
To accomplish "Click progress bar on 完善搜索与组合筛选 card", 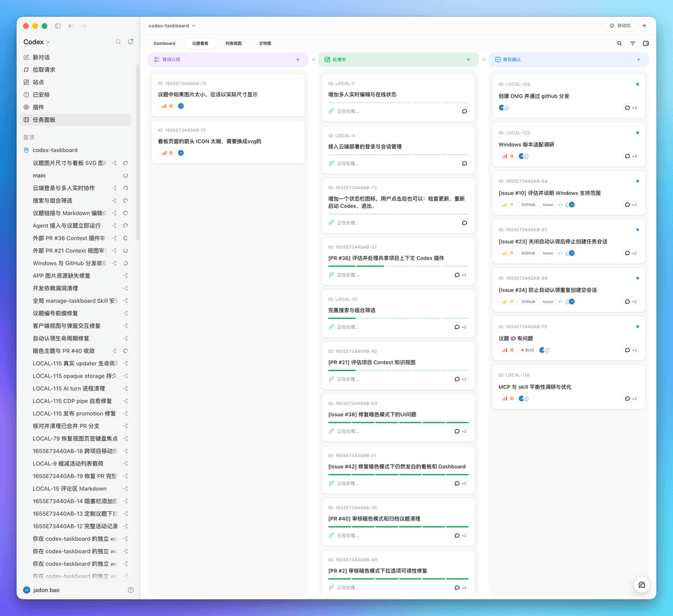I will click(398, 318).
